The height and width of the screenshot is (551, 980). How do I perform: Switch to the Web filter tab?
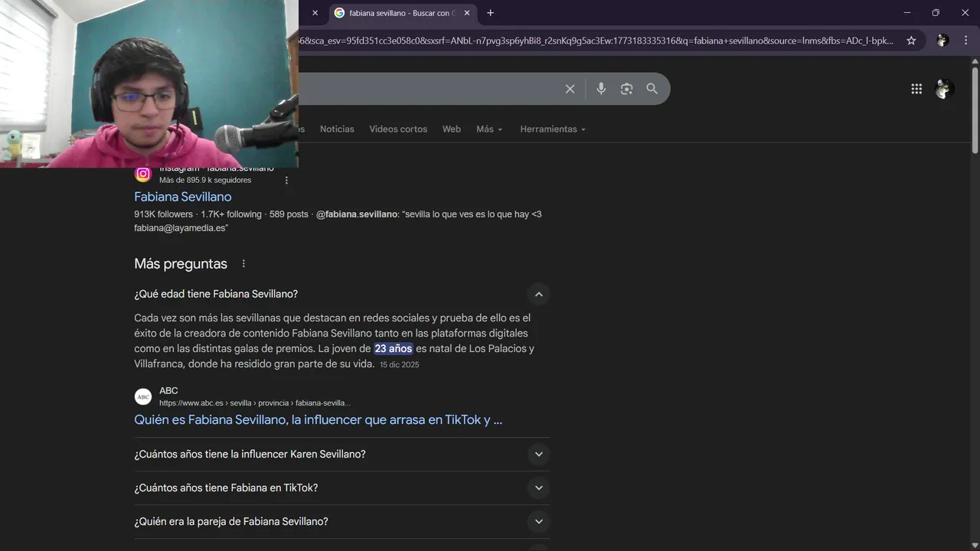pyautogui.click(x=452, y=129)
